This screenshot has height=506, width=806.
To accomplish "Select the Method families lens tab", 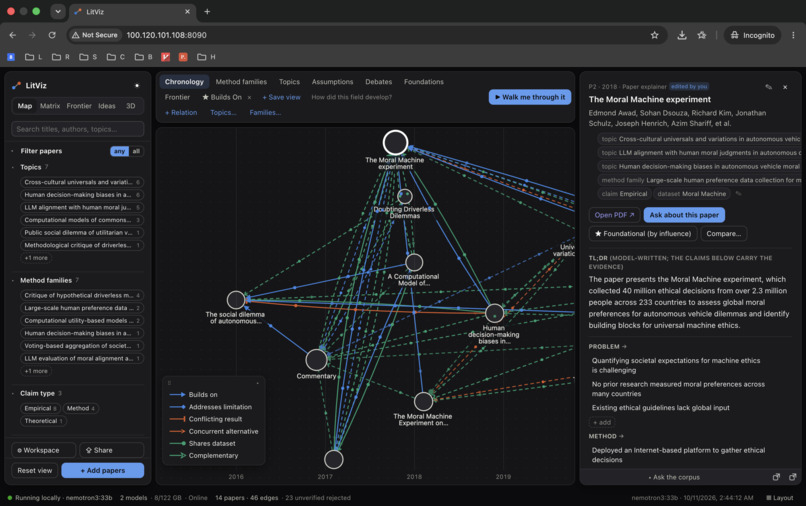I will click(241, 82).
